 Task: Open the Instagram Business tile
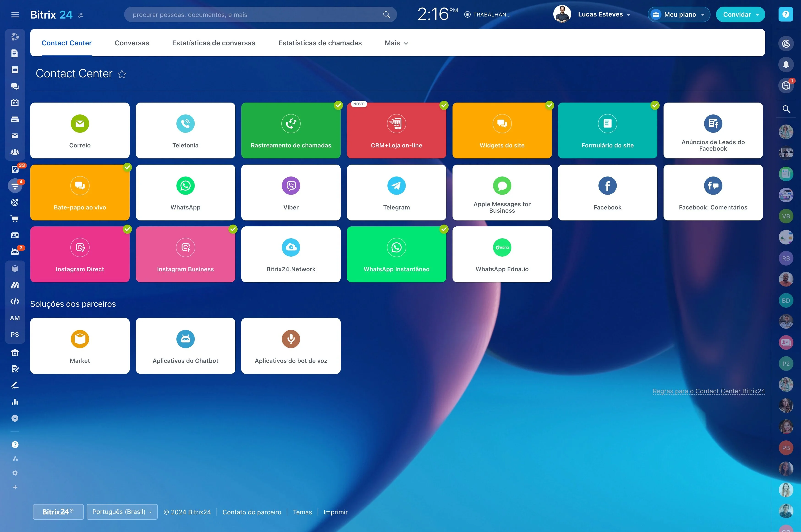(185, 254)
